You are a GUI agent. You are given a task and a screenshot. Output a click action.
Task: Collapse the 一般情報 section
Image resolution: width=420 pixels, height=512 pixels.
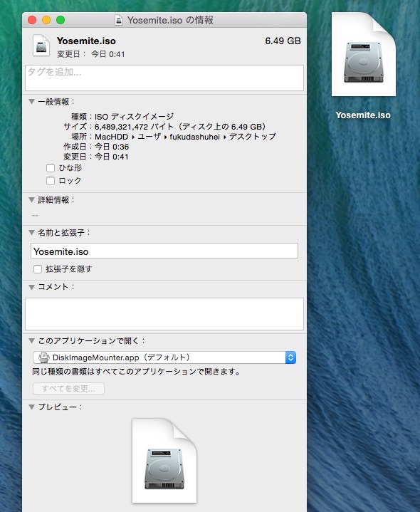31,102
